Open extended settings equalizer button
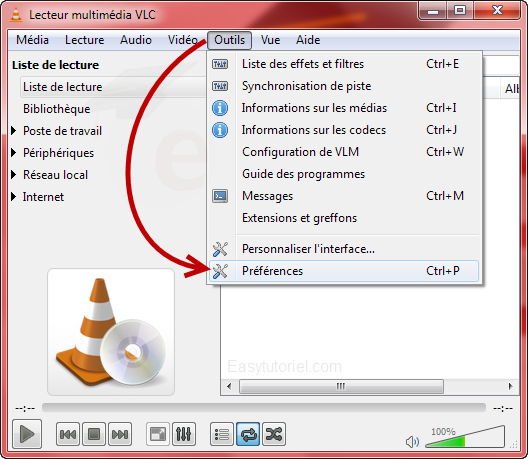Screen dimensions: 528x459 pos(184,434)
